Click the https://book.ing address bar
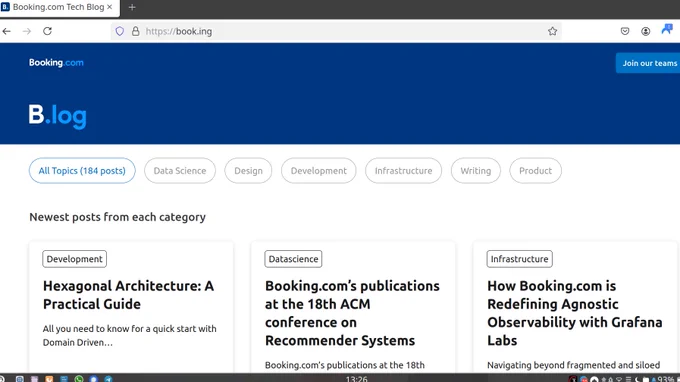680x382 pixels. click(336, 31)
